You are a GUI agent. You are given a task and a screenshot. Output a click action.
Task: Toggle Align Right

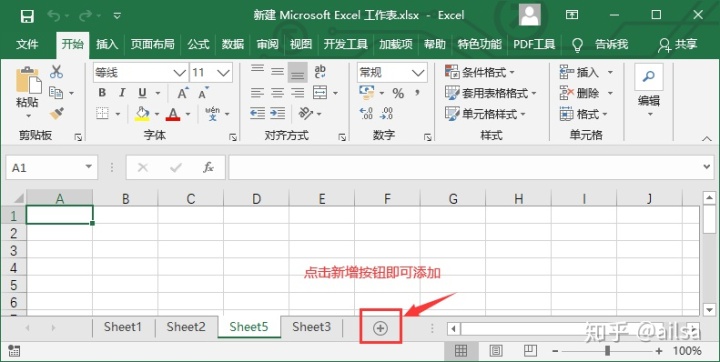click(x=298, y=93)
